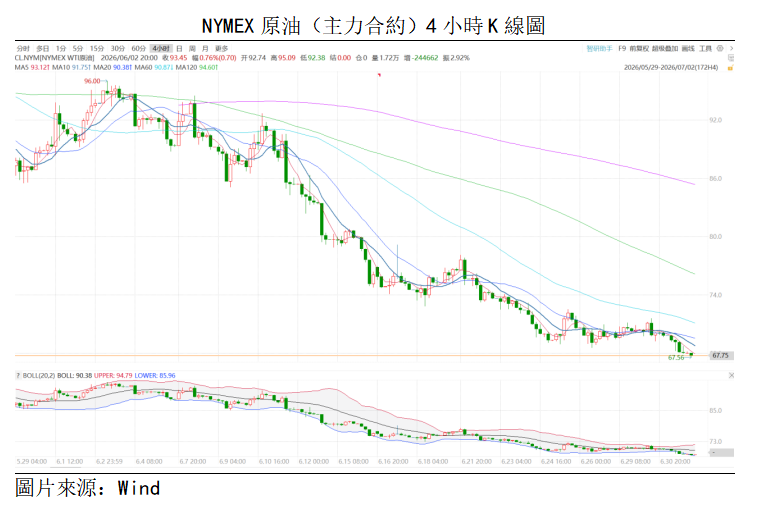The height and width of the screenshot is (511, 773).
Task: Enable 画线 drawing mode
Action: [688, 48]
